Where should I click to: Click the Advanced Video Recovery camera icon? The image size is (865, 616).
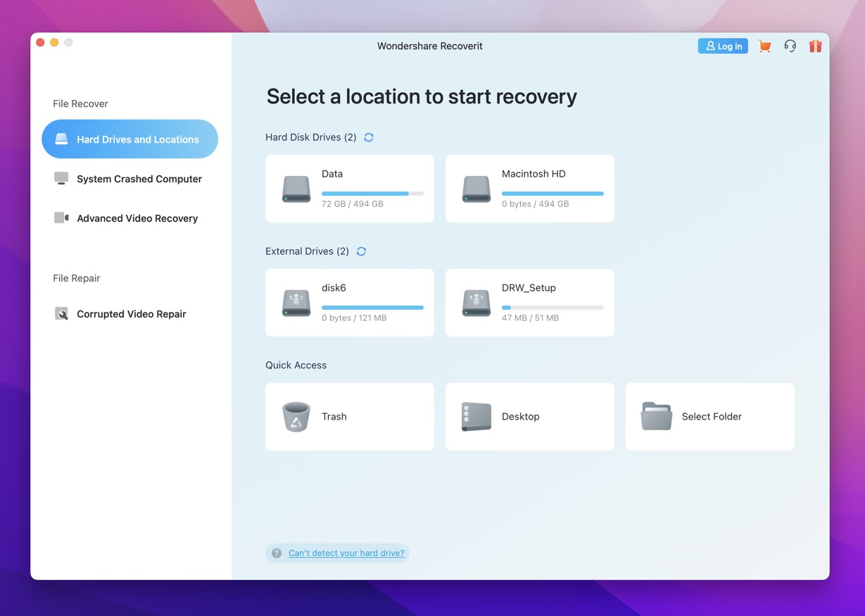pyautogui.click(x=62, y=218)
